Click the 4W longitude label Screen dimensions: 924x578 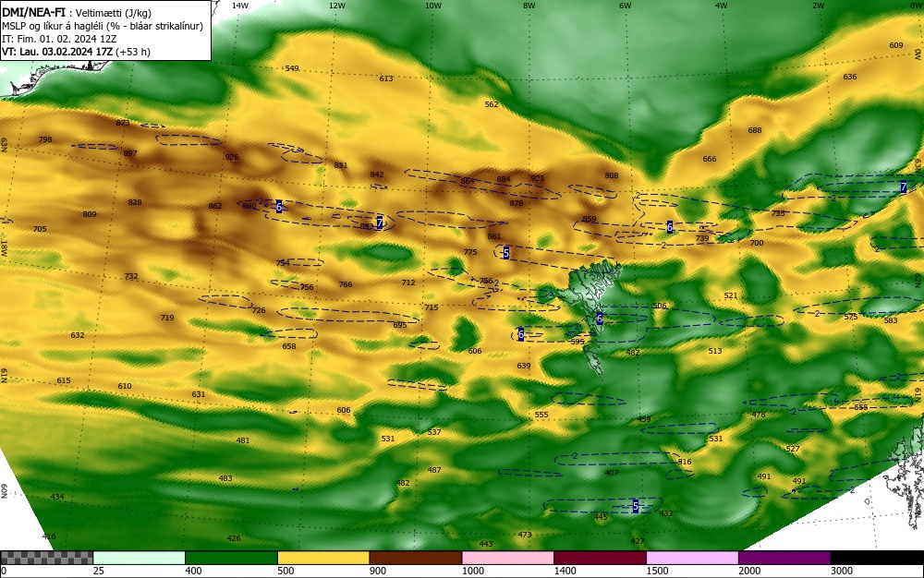(722, 6)
